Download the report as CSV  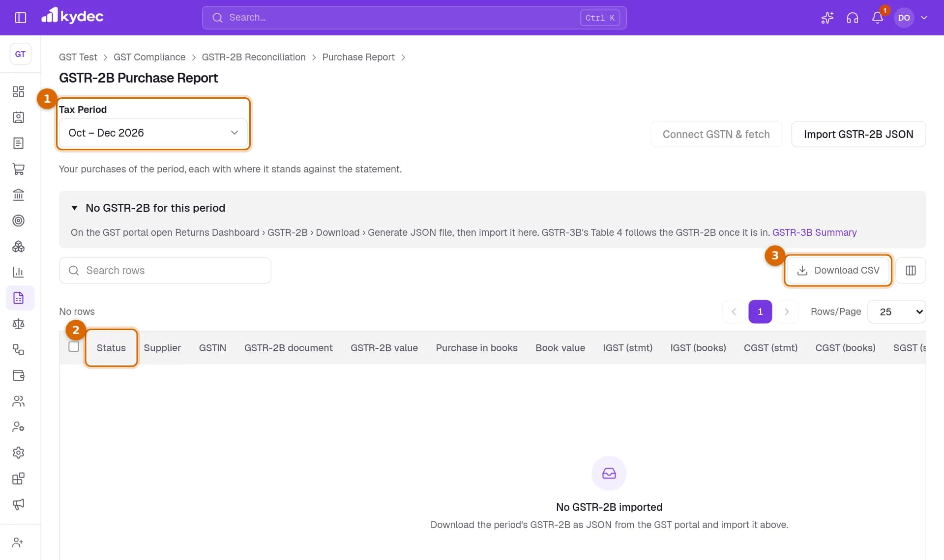click(838, 271)
